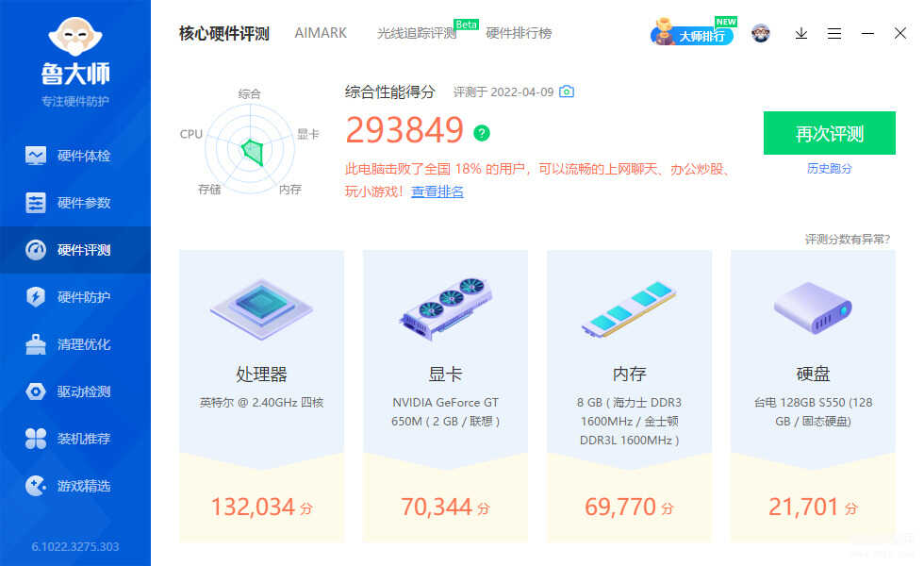
Task: Click the camera screenshot icon beside date
Action: coord(567,92)
